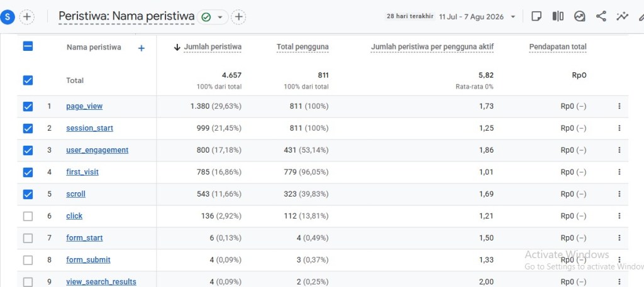Screen dimensions: 644x287
Task: Click the edit comparisons columns icon
Action: (558, 16)
